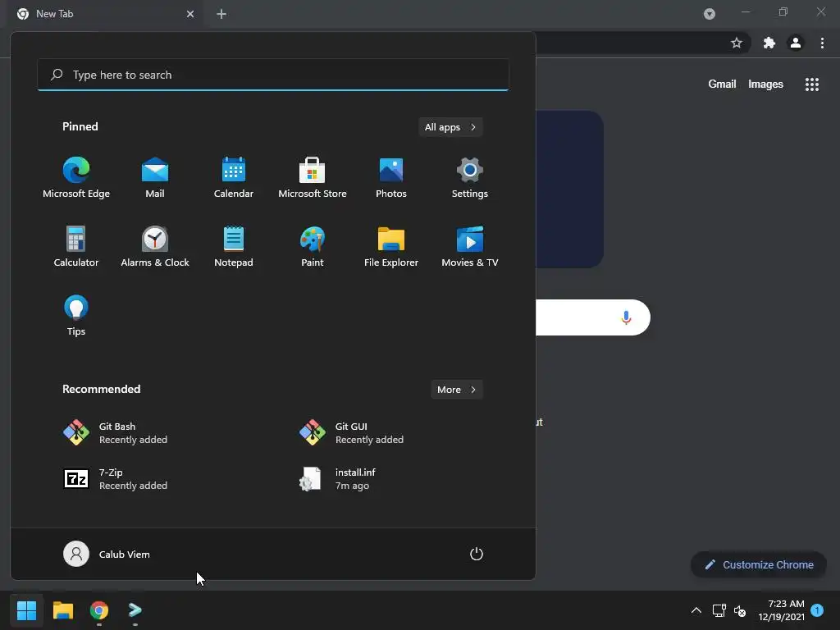Open the Calub Viem user account menu
This screenshot has width=840, height=630.
coord(107,554)
